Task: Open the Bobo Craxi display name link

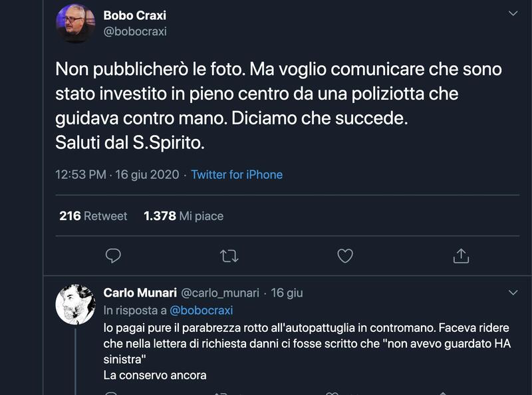Action: click(x=135, y=15)
